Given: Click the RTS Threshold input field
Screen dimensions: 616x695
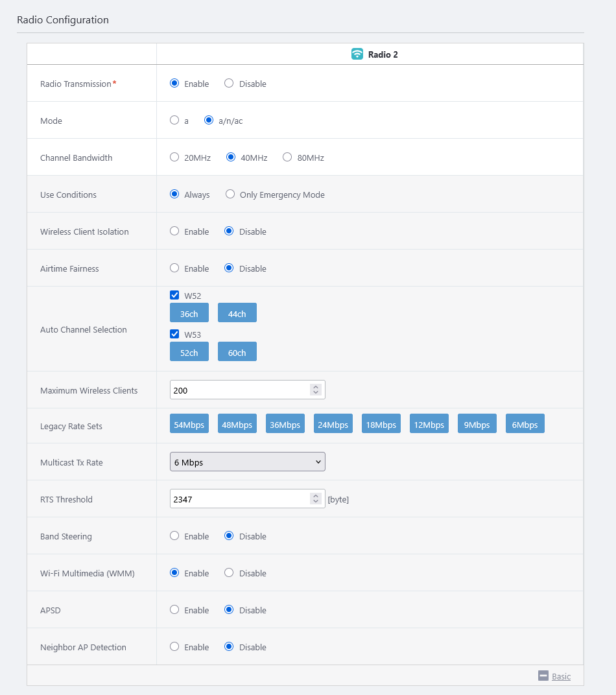Looking at the screenshot, I should pyautogui.click(x=239, y=499).
